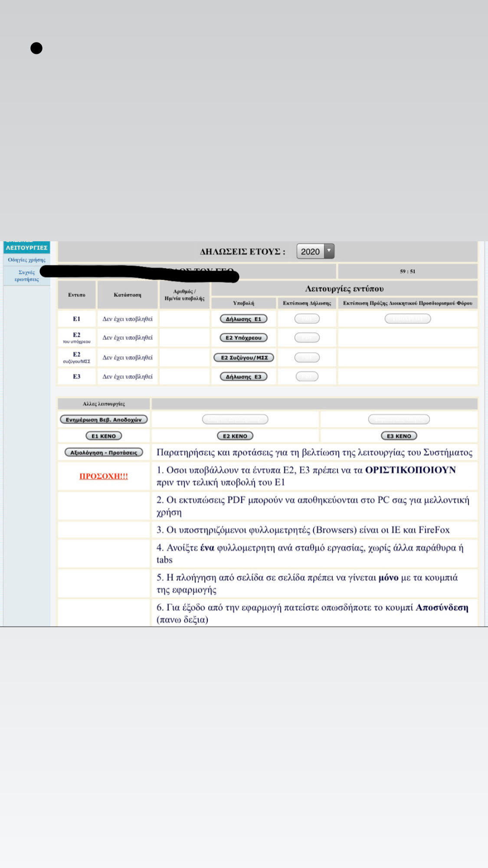488x868 pixels.
Task: Click the red ΠΡΟΣΟΧΗ!!! link
Action: [x=104, y=476]
